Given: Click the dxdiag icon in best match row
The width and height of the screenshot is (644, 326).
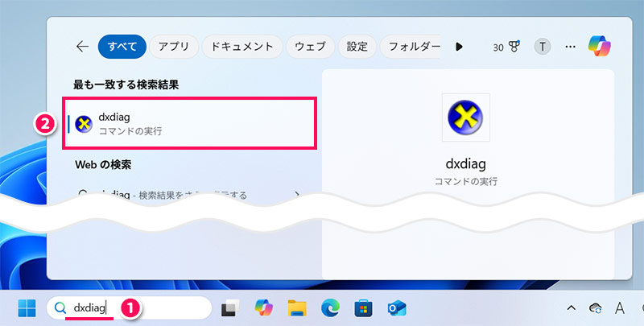Looking at the screenshot, I should tap(84, 124).
